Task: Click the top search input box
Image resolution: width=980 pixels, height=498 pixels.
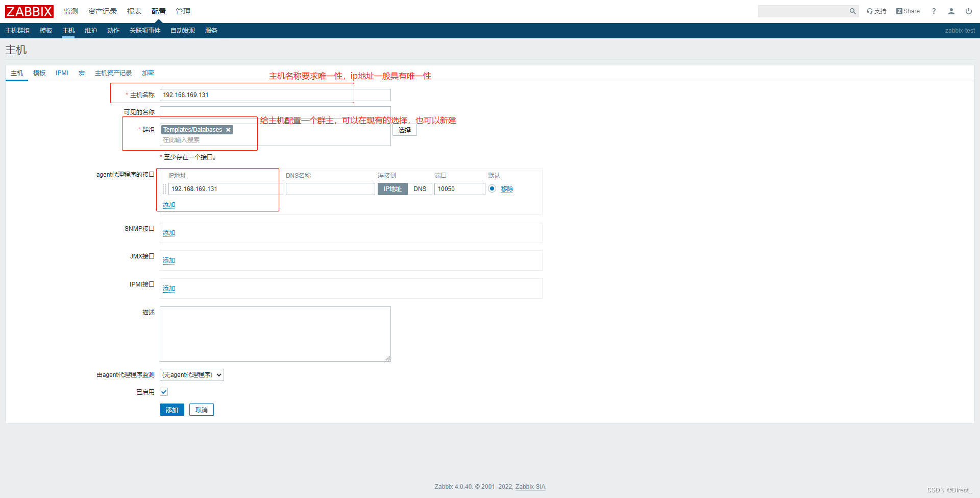Action: (803, 11)
